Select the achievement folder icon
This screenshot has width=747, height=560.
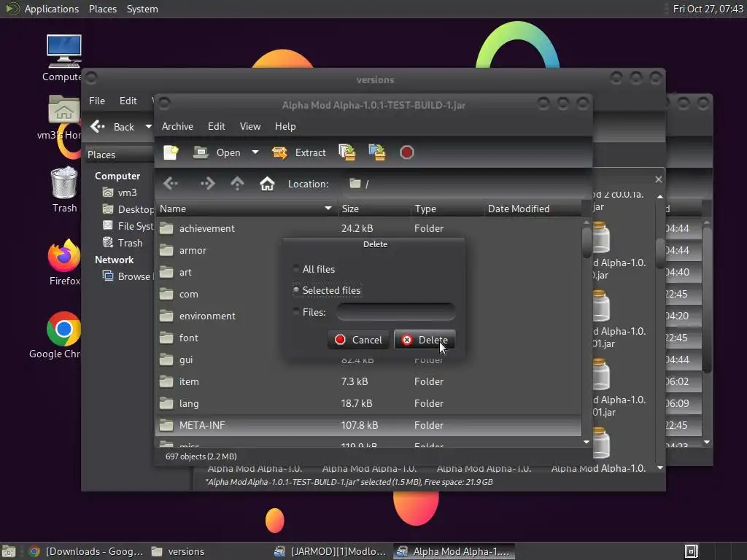pos(166,228)
